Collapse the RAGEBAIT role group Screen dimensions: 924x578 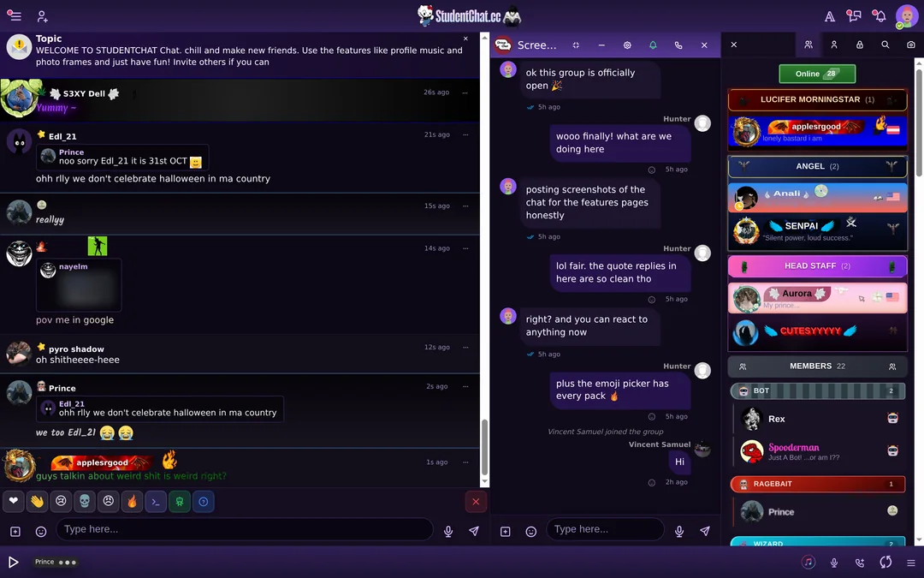[x=817, y=484]
